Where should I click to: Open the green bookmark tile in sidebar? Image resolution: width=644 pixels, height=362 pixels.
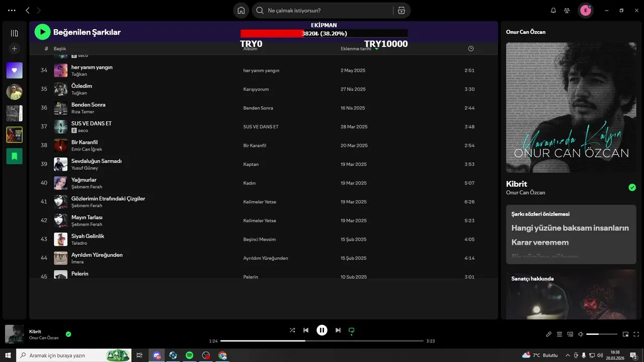point(14,156)
